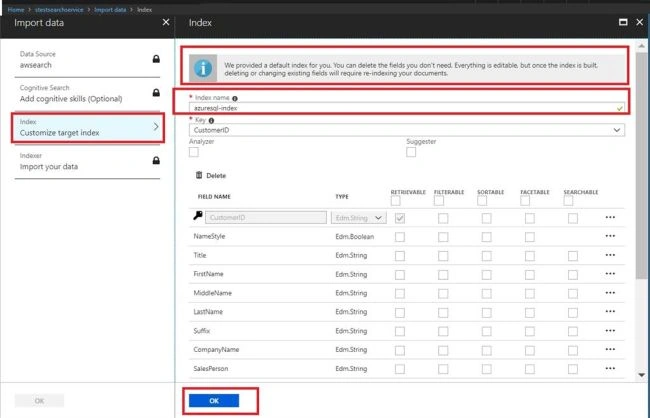Go to search service breadcrumb

(x=59, y=10)
